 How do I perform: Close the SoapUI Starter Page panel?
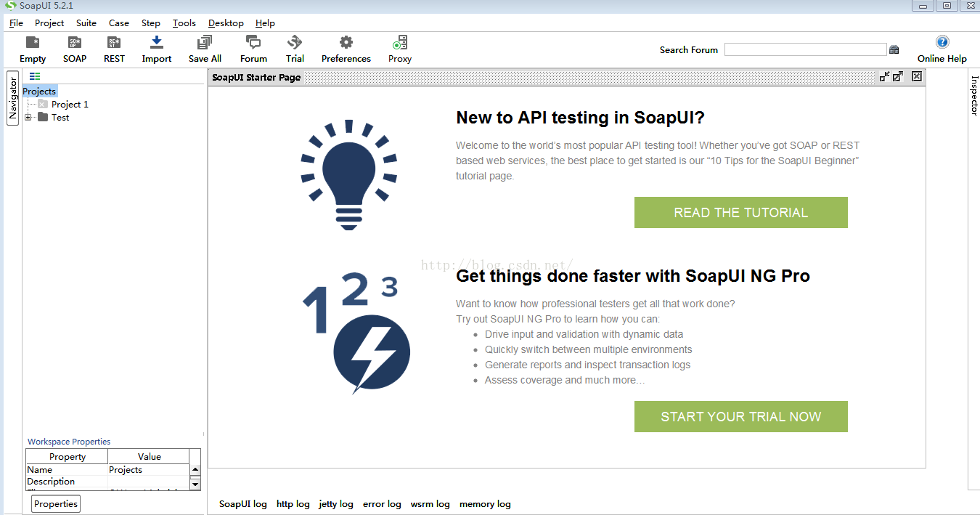[917, 76]
